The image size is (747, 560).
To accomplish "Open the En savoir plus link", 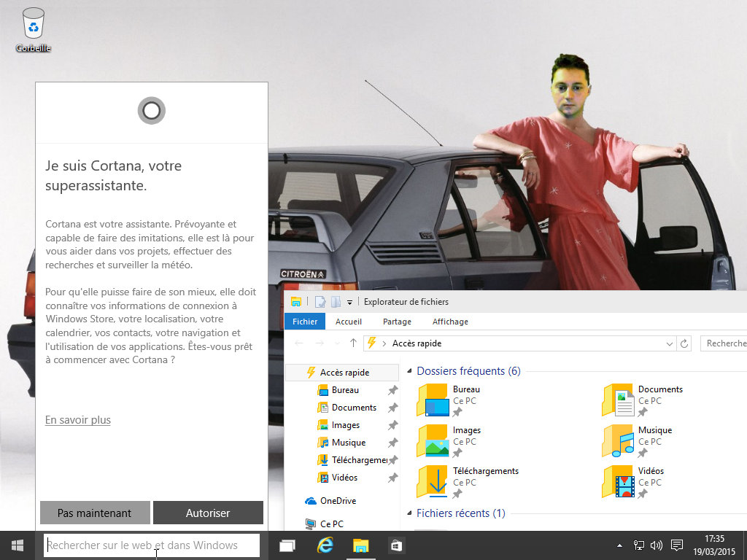I will pos(77,419).
